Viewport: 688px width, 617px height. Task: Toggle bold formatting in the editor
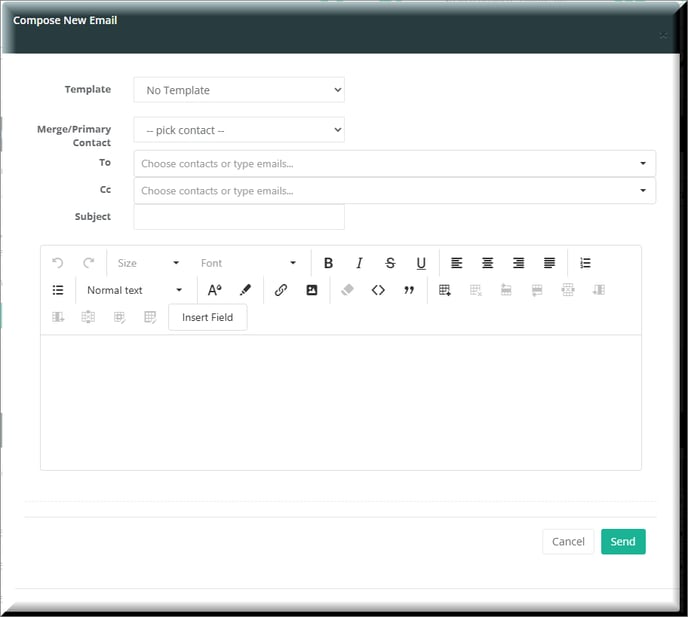coord(328,263)
